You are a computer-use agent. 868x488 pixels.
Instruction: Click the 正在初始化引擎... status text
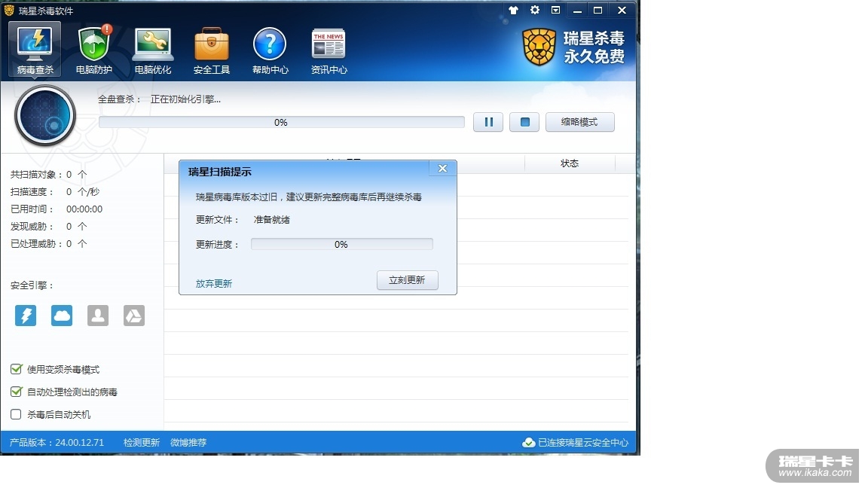[185, 99]
